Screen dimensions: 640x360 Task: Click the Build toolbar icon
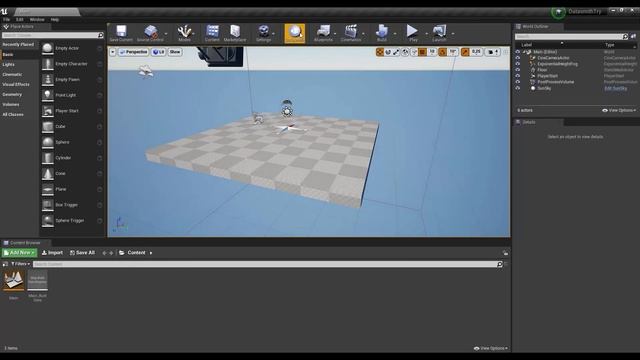[x=382, y=33]
